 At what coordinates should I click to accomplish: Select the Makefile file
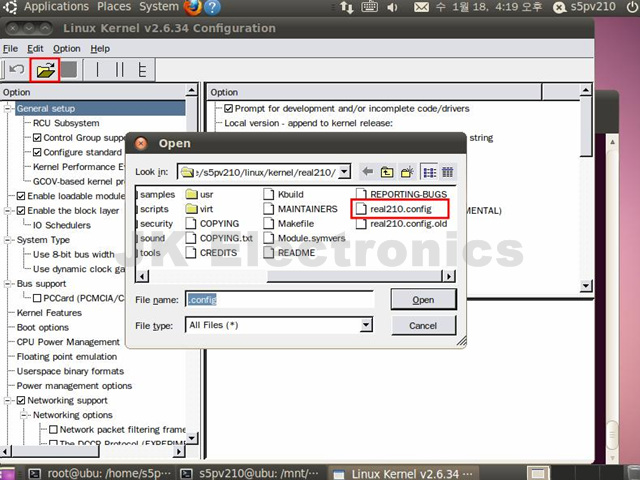(289, 224)
